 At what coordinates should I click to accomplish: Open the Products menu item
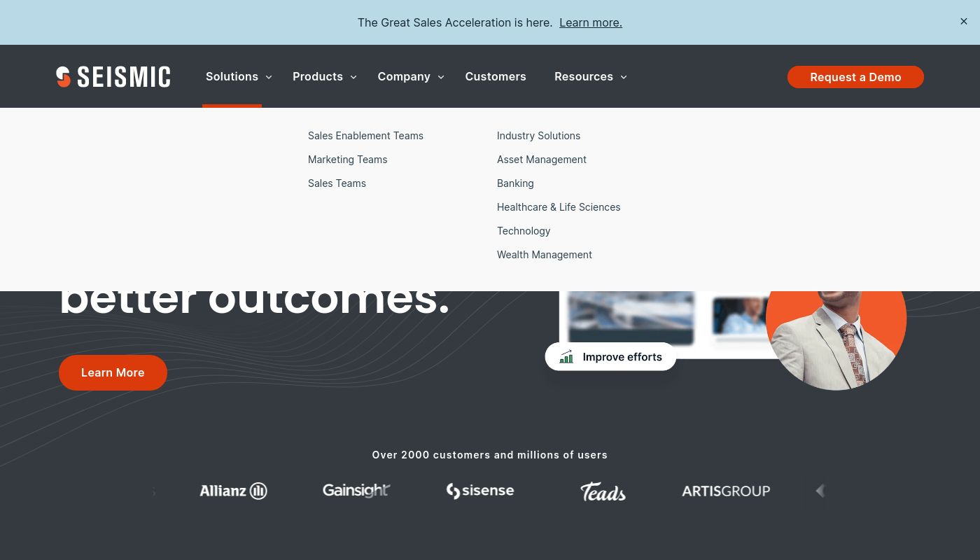318,76
